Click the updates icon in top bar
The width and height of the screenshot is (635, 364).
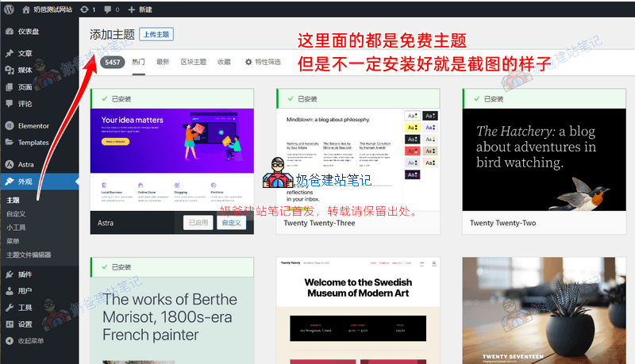pyautogui.click(x=87, y=9)
